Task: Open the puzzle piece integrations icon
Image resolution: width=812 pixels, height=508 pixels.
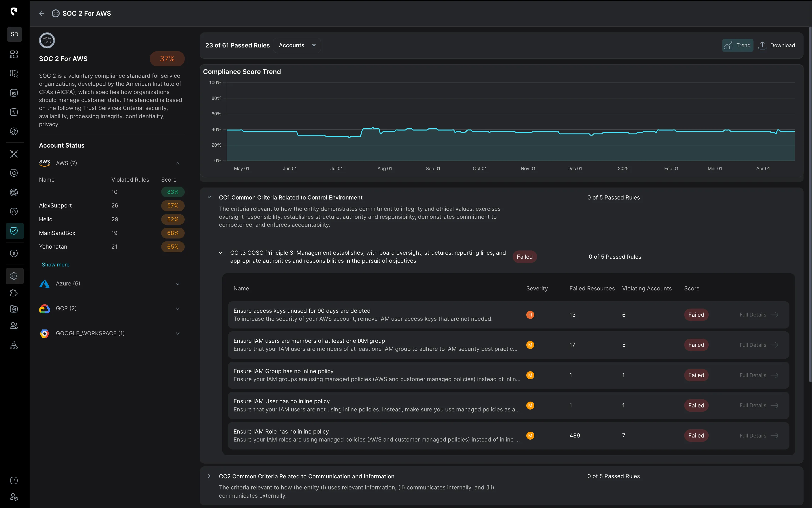Action: pyautogui.click(x=14, y=293)
